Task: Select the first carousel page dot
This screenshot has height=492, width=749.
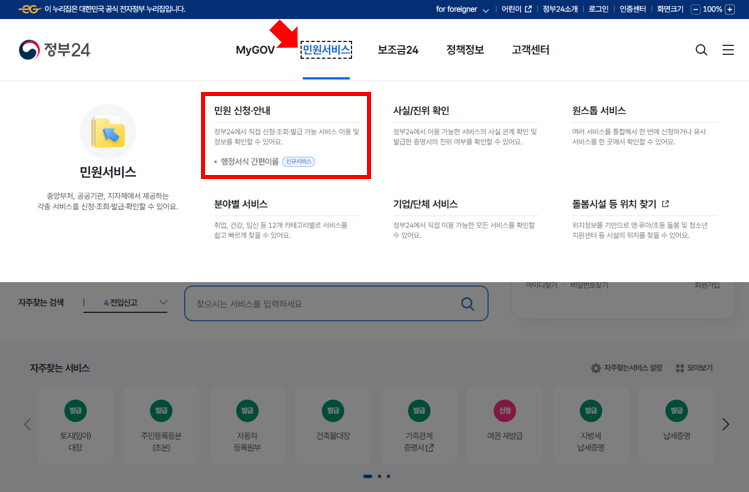Action: (368, 476)
